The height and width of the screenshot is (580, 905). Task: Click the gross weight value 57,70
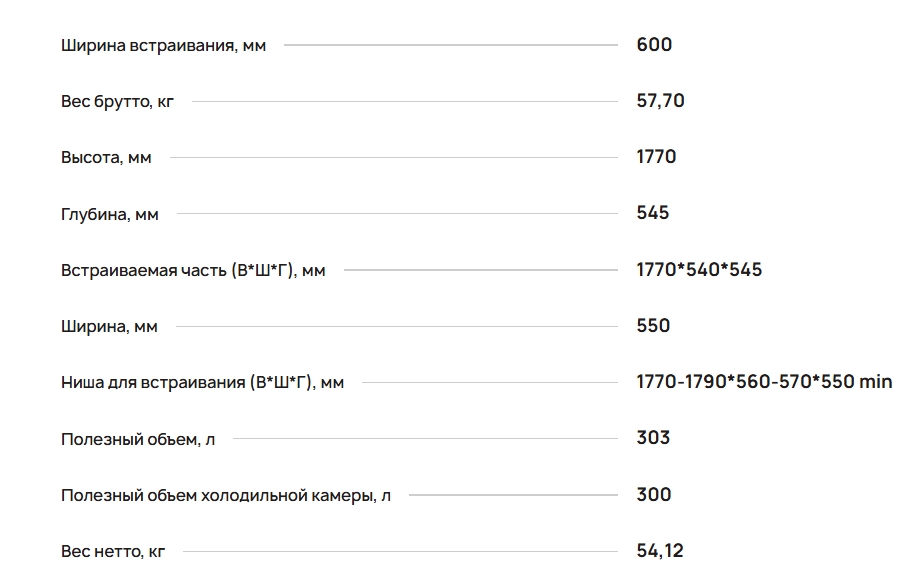(660, 100)
